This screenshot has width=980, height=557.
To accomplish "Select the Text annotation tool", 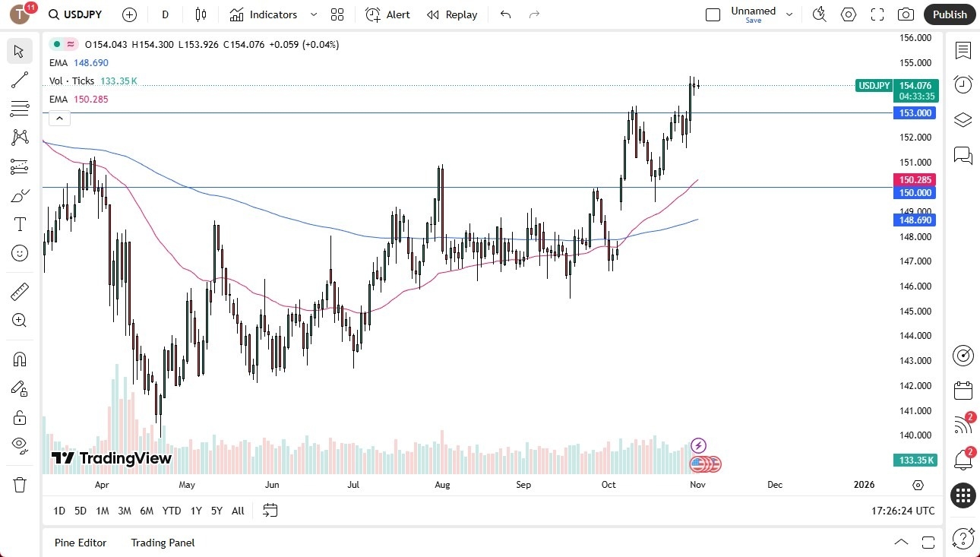I will pos(19,223).
